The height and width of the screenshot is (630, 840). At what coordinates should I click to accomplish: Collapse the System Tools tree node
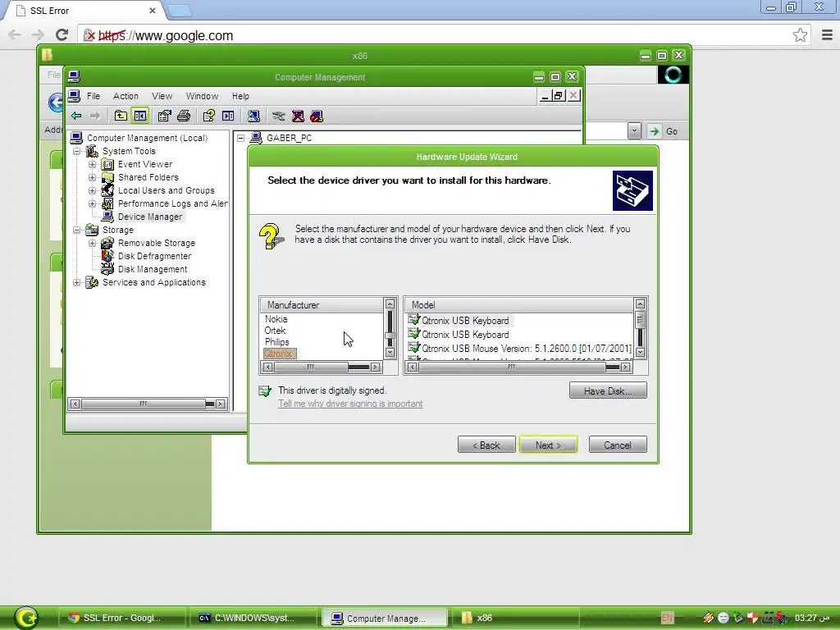point(77,152)
